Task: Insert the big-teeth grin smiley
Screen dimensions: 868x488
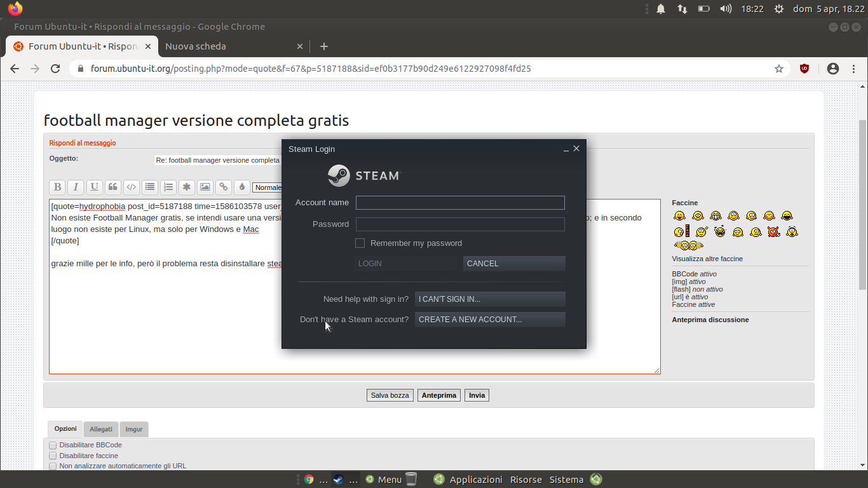Action: click(x=715, y=216)
